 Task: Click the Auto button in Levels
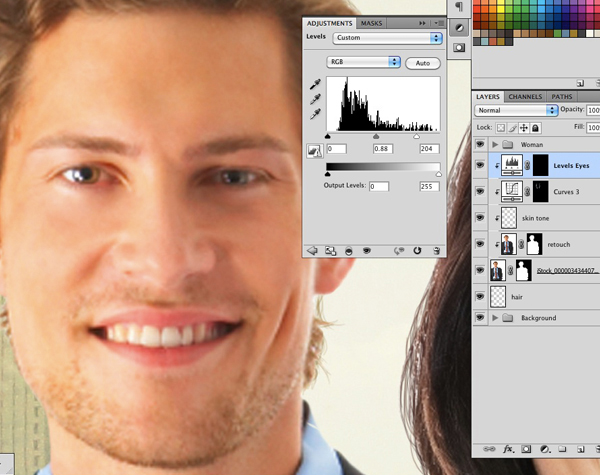coord(423,62)
